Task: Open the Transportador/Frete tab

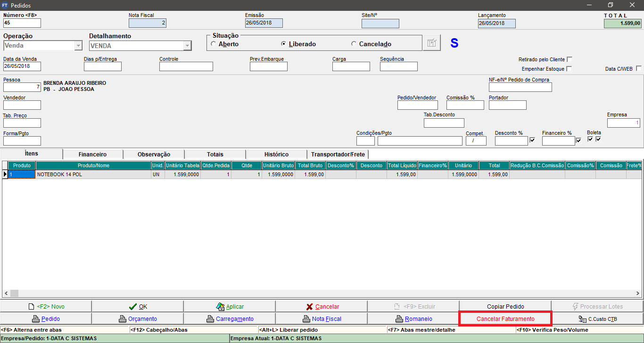Action: 338,154
